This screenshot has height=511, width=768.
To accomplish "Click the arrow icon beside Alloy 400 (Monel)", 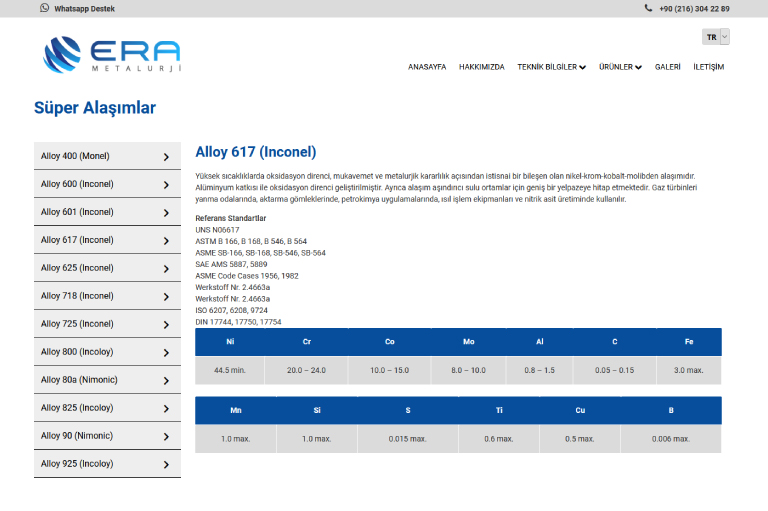I will pyautogui.click(x=166, y=157).
